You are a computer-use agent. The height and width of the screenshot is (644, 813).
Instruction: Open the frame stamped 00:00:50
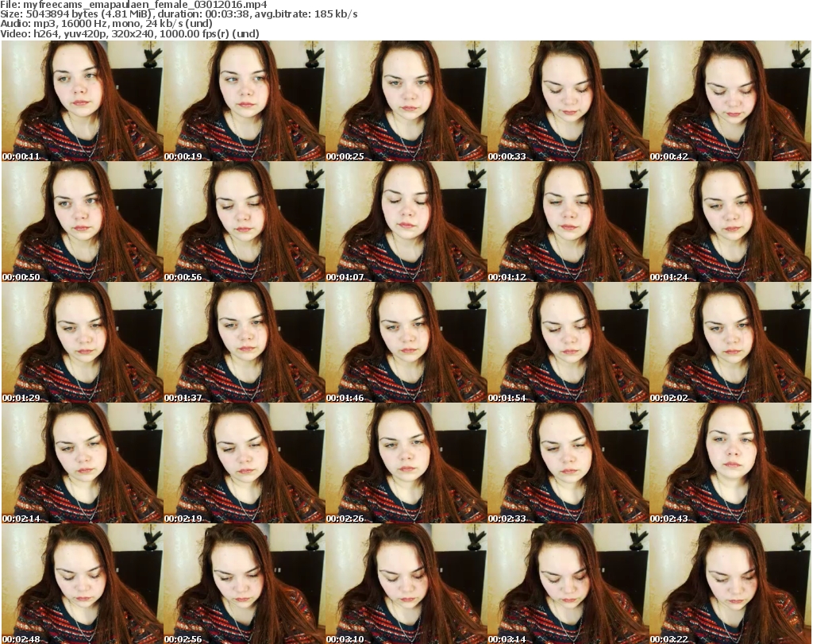coord(82,222)
